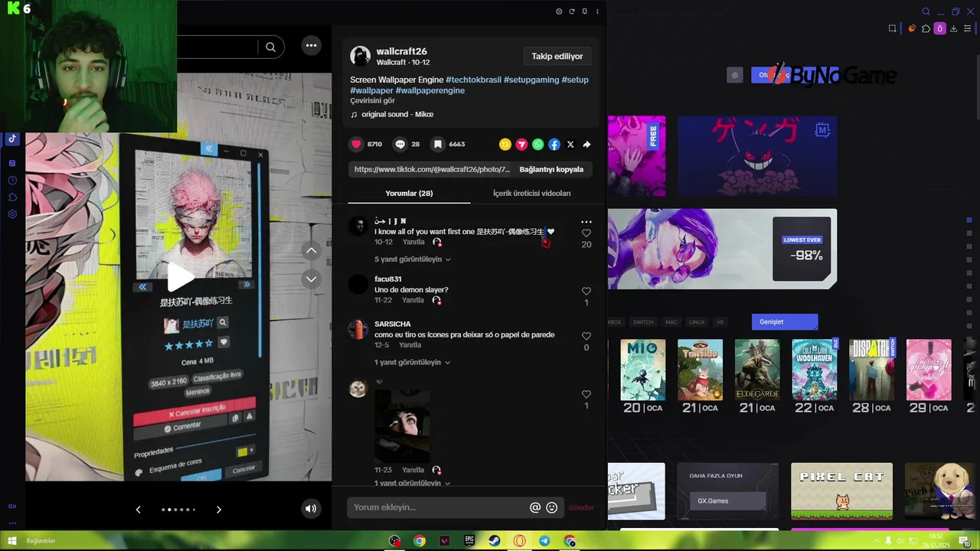980x551 pixels.
Task: Open snapshot tool in Opera toolbar
Action: coord(892,28)
